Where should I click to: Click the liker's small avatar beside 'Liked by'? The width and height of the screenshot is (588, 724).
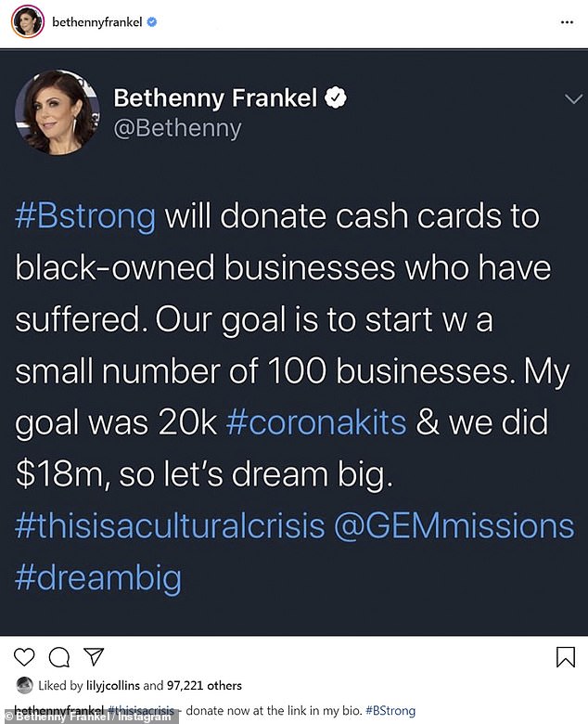pyautogui.click(x=24, y=686)
